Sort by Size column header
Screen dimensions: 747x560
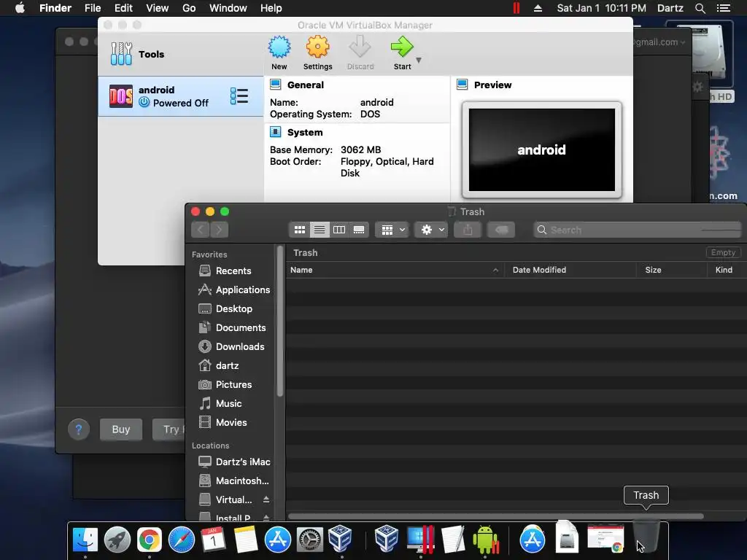tap(672, 270)
